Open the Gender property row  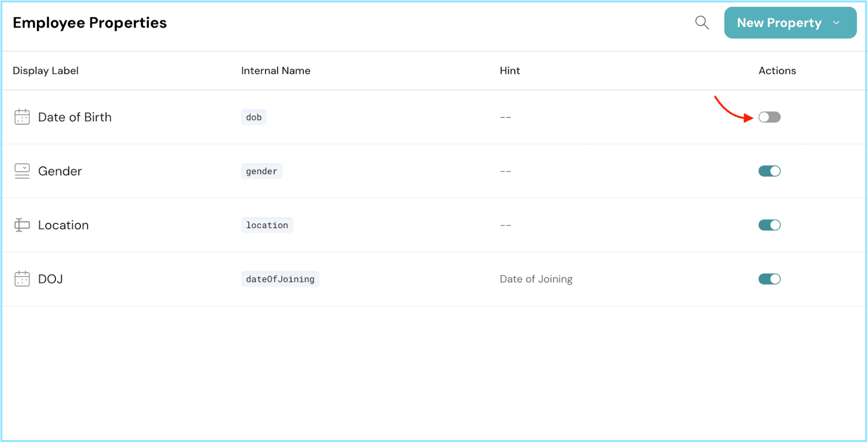60,171
